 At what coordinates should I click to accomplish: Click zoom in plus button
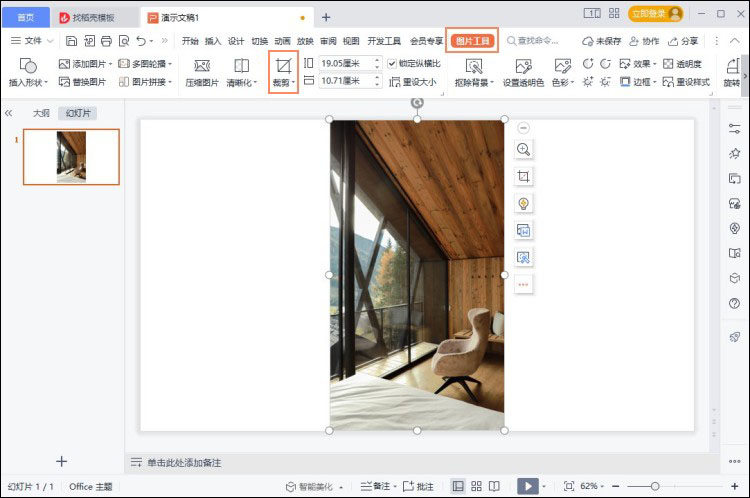pos(735,486)
